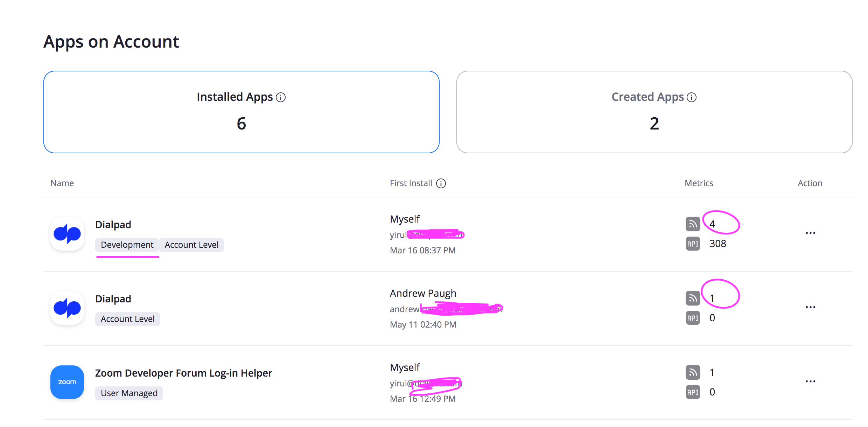Open the Zoom Developer Forum Log-in Helper app
Image resolution: width=868 pixels, height=427 pixels.
[183, 373]
